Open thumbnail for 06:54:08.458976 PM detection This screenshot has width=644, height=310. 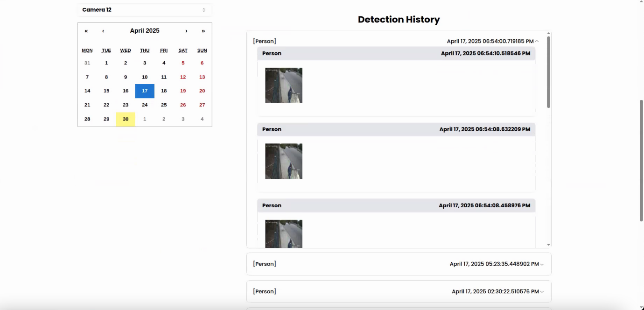284,234
